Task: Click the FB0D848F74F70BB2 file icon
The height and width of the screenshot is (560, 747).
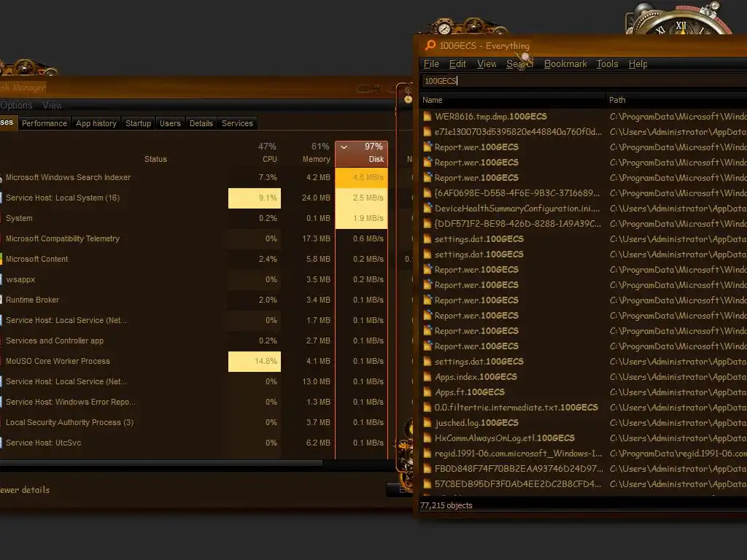Action: 427,469
